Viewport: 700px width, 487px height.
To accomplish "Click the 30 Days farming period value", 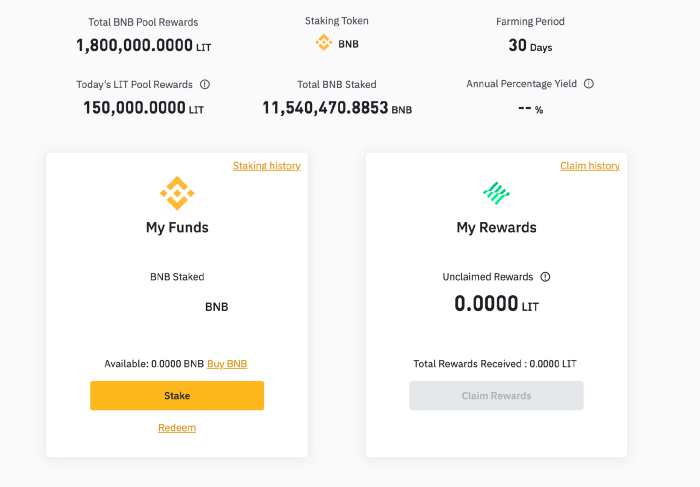I will click(530, 45).
